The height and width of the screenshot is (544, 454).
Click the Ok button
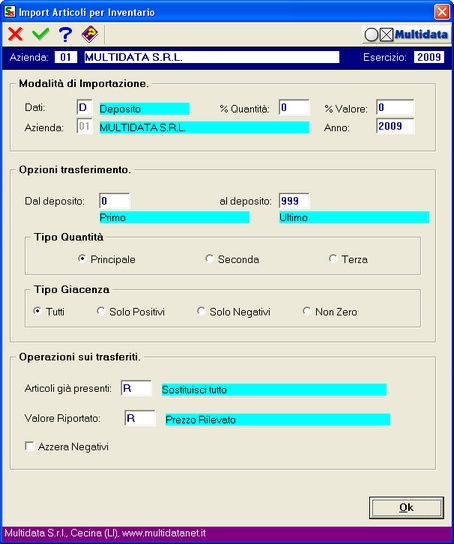(406, 508)
